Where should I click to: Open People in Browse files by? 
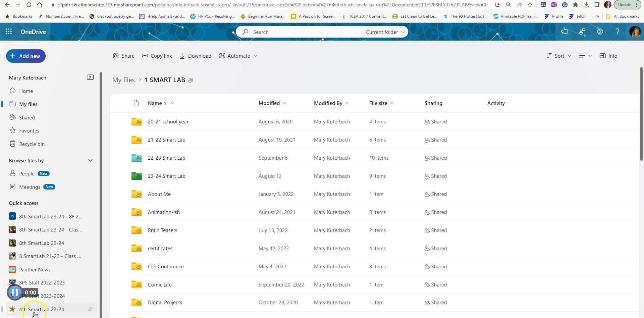pyautogui.click(x=27, y=173)
